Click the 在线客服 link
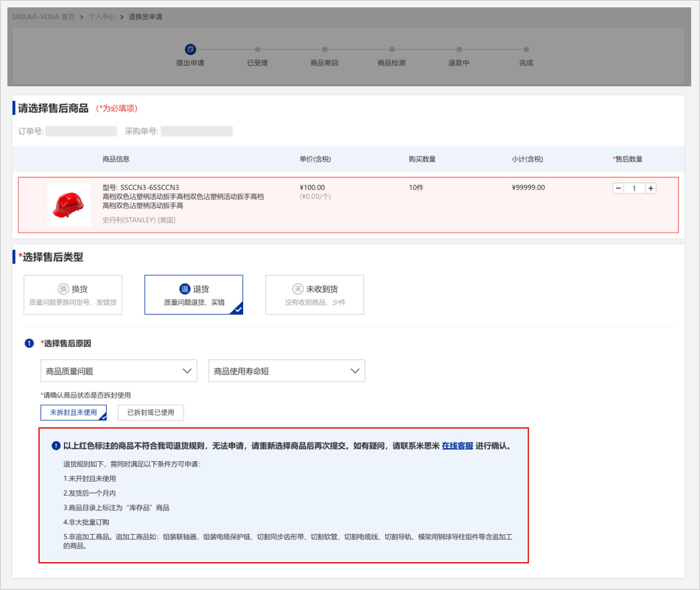The width and height of the screenshot is (700, 590). (457, 446)
